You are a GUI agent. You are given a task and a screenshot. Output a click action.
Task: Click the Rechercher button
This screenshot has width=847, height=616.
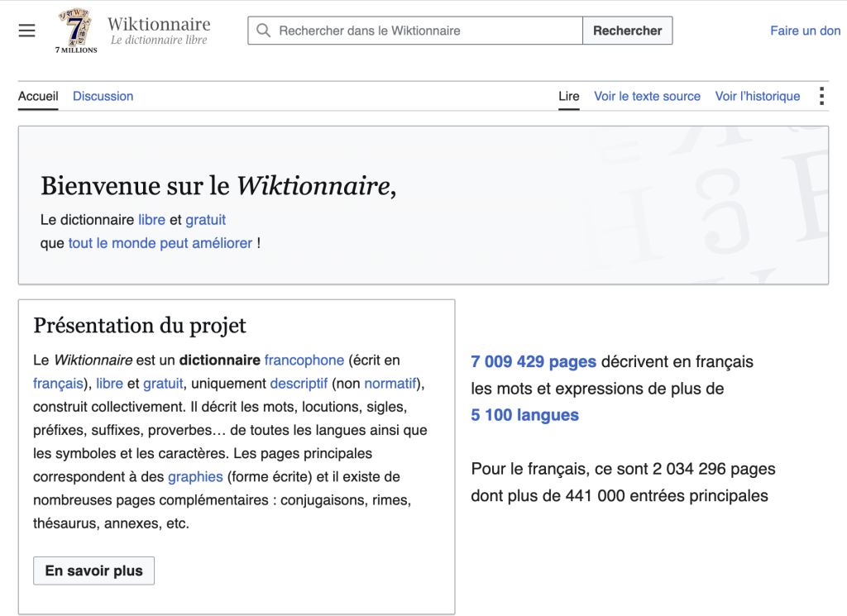(627, 31)
